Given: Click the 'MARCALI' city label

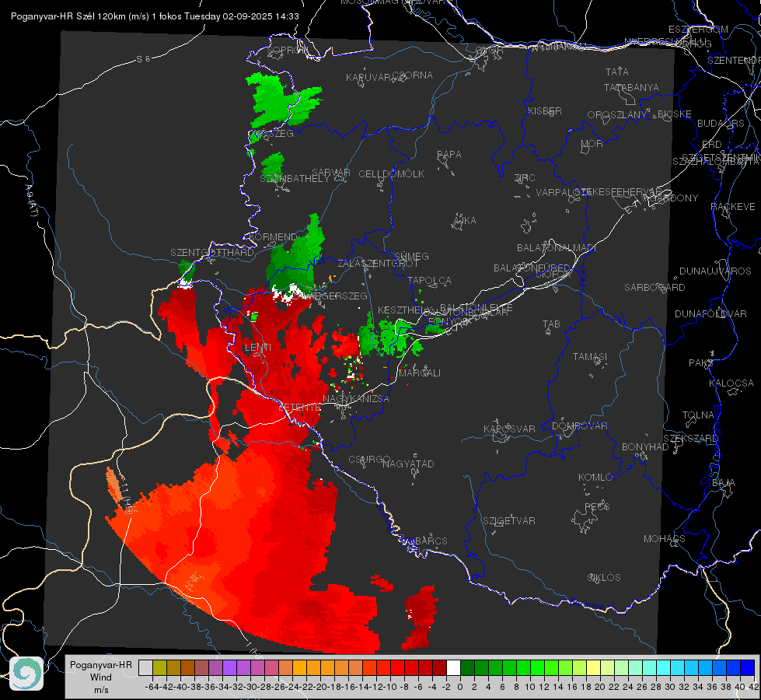Looking at the screenshot, I should coord(419,373).
